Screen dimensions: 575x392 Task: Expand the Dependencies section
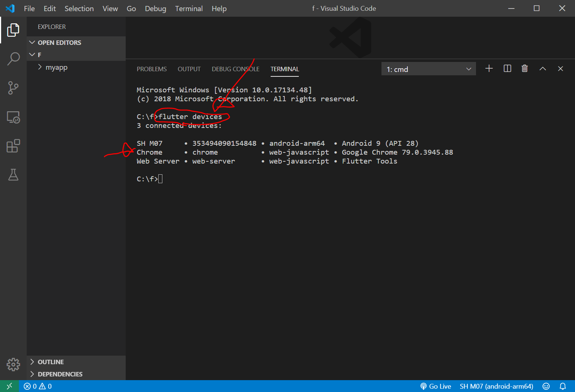point(76,374)
